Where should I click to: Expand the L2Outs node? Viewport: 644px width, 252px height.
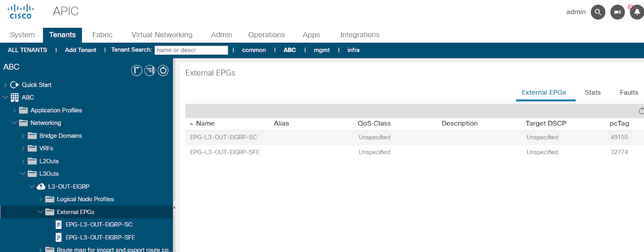pyautogui.click(x=23, y=161)
